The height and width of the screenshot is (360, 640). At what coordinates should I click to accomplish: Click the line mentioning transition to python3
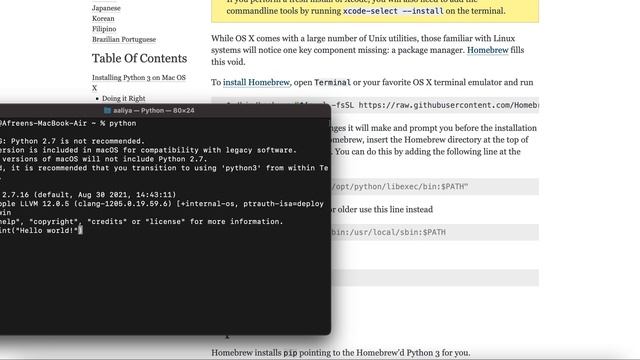pos(164,168)
